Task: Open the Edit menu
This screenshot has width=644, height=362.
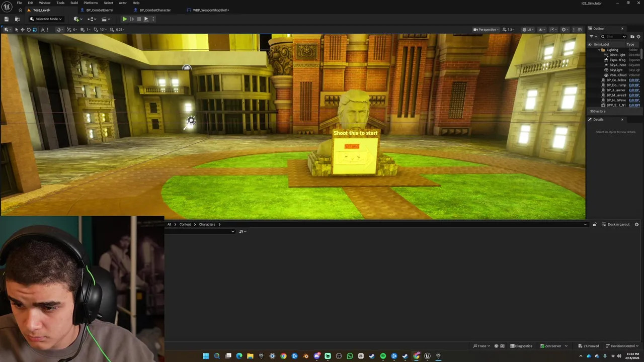Action: [31, 3]
